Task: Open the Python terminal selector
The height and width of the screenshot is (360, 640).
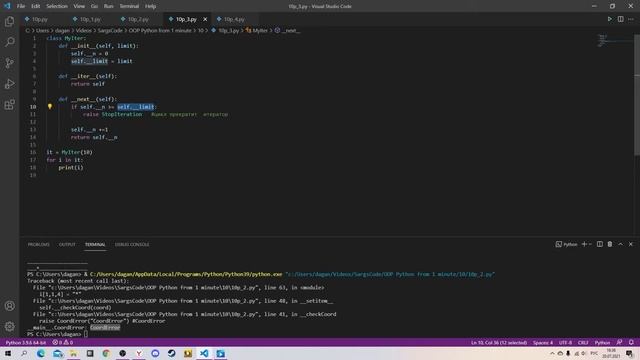Action: coord(566,244)
